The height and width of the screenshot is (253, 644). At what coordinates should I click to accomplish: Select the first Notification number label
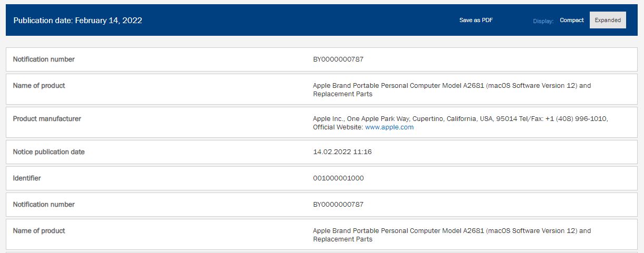coord(44,59)
